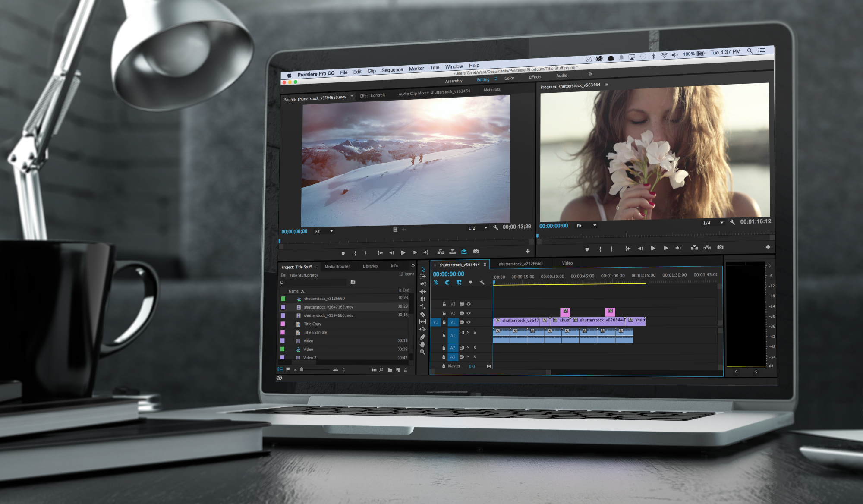The height and width of the screenshot is (504, 863).
Task: Switch to the Media Browser tab
Action: [x=337, y=266]
